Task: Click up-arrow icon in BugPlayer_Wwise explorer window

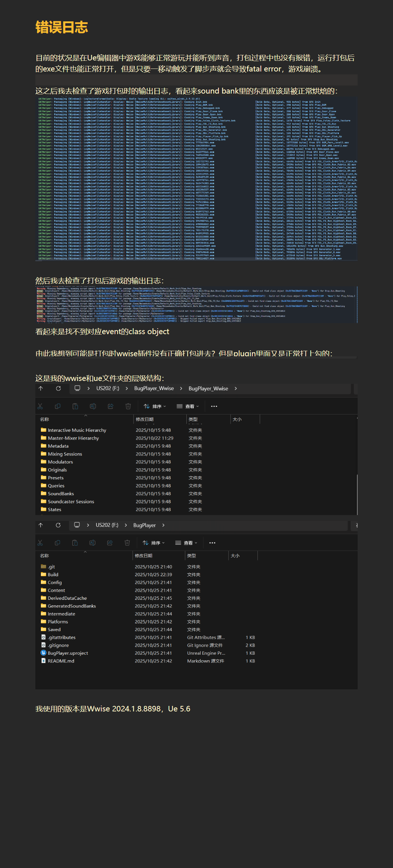Action: [41, 388]
